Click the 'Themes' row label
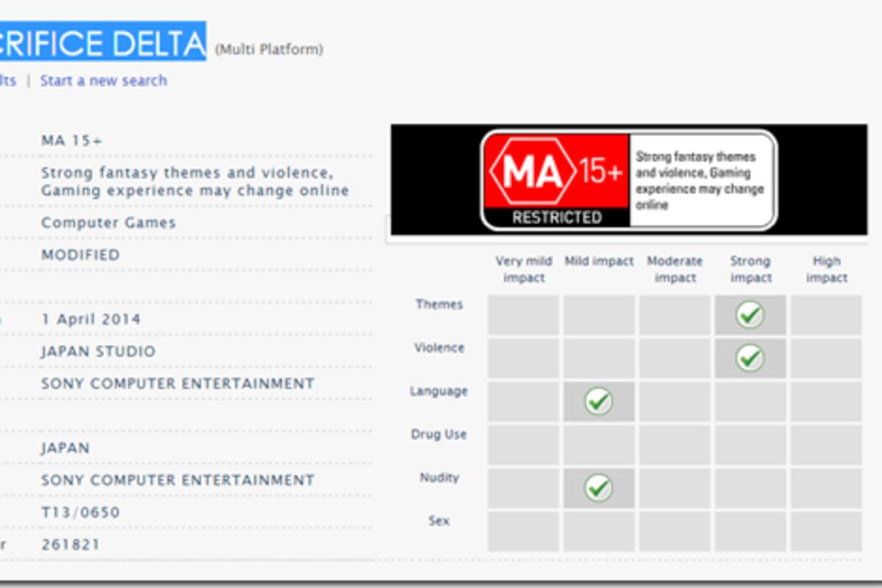The height and width of the screenshot is (588, 882). 439,304
